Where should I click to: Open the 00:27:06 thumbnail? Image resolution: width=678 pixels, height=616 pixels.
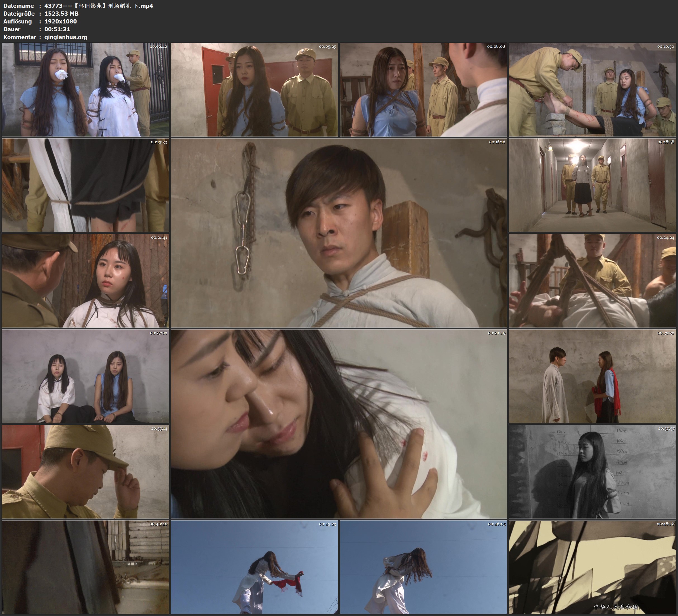tap(85, 376)
